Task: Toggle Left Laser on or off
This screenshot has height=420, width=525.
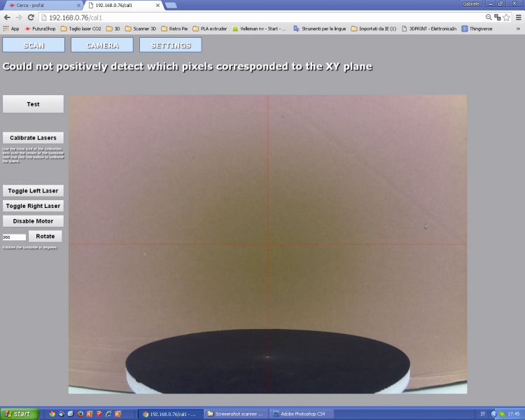Action: coord(33,190)
